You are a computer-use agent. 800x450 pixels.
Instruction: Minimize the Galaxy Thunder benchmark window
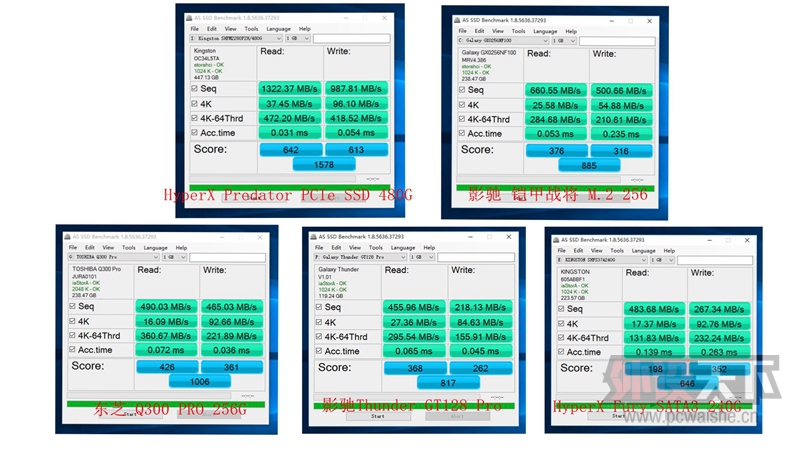(470, 237)
